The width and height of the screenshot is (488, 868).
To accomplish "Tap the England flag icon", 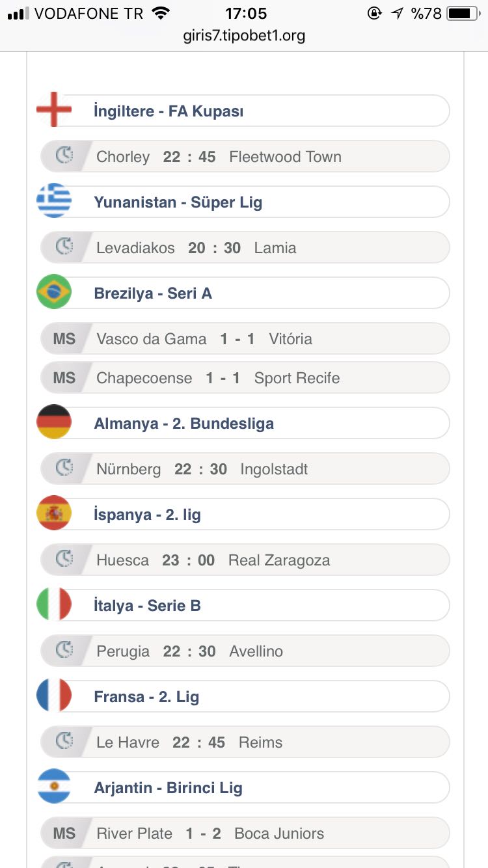I will coord(54,110).
